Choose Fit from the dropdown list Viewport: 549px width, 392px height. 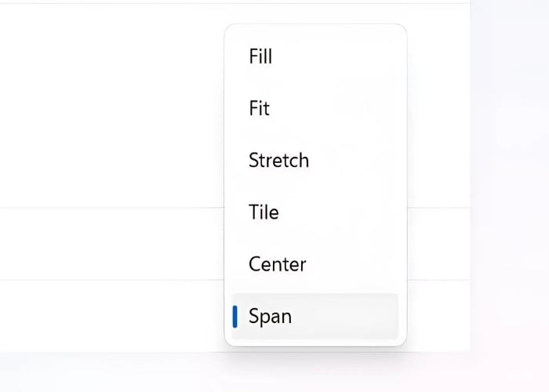[259, 108]
